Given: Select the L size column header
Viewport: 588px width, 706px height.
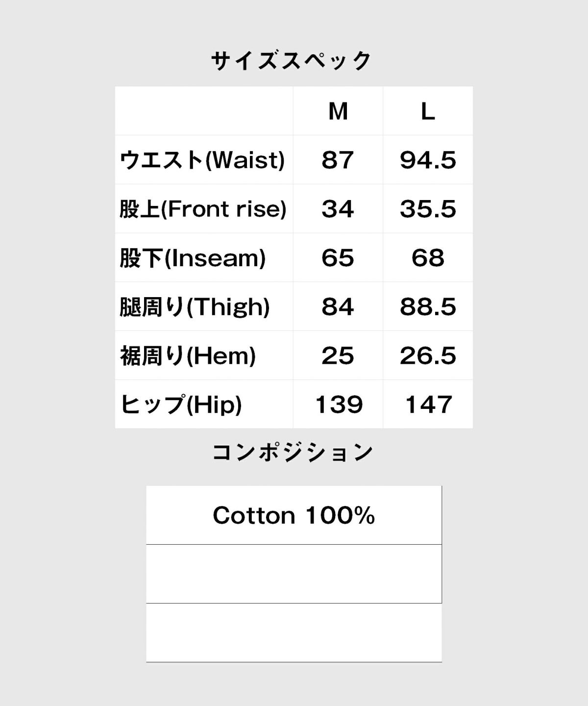Looking at the screenshot, I should (x=428, y=111).
